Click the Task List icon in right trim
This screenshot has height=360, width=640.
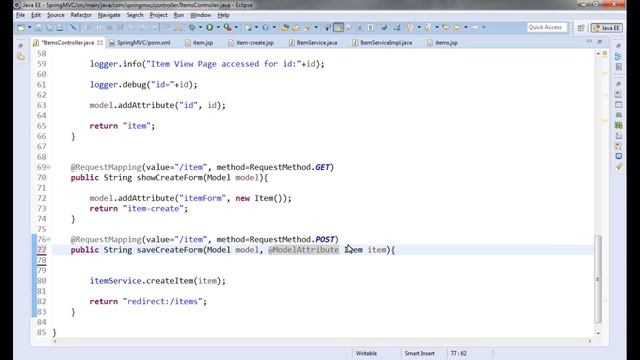tap(619, 67)
